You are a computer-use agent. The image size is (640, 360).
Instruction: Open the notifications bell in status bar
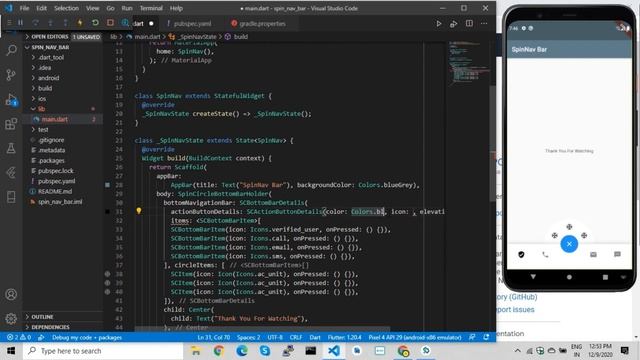pyautogui.click(x=486, y=338)
